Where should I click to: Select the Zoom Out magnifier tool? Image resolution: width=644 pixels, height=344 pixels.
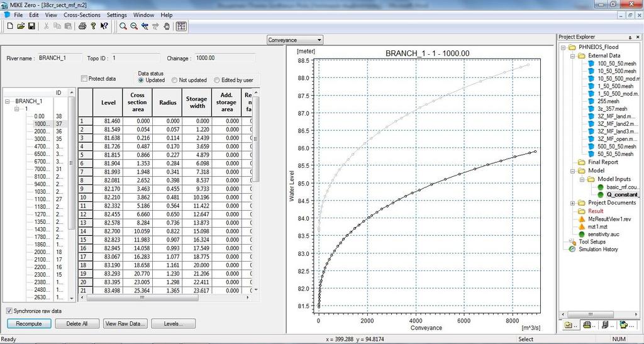click(x=134, y=26)
